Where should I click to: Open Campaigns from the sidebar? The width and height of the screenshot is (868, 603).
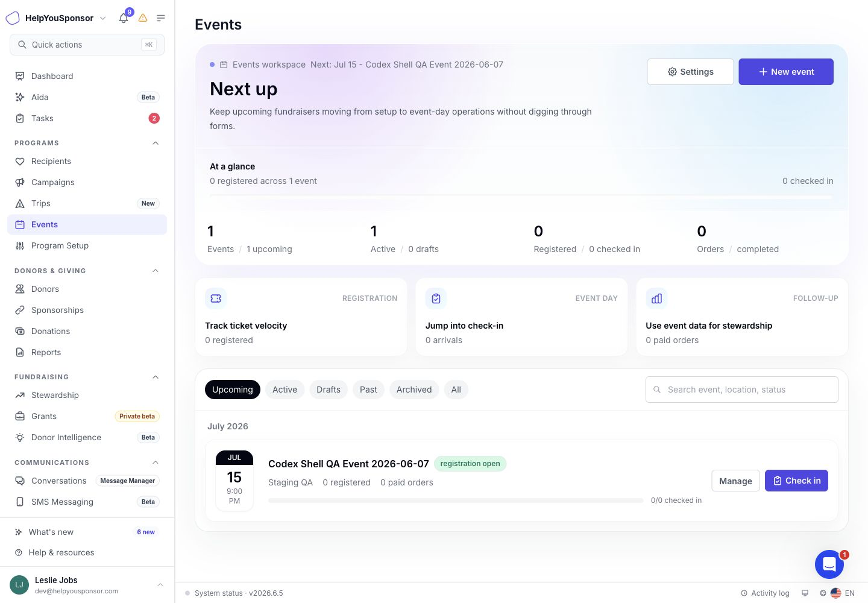(x=87, y=182)
